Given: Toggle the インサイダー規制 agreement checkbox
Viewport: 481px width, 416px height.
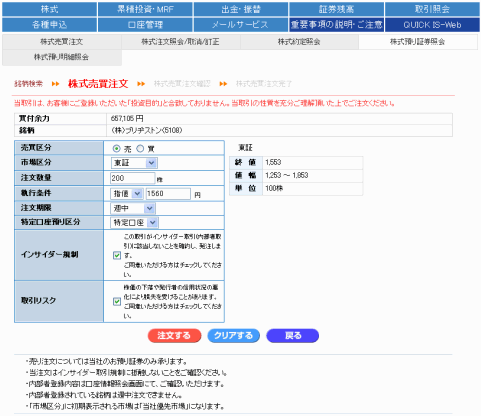Looking at the screenshot, I should 117,256.
